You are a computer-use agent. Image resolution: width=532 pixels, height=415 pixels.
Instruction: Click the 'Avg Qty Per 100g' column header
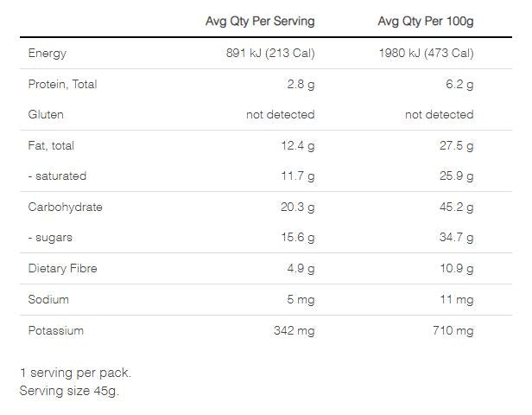[x=426, y=21]
